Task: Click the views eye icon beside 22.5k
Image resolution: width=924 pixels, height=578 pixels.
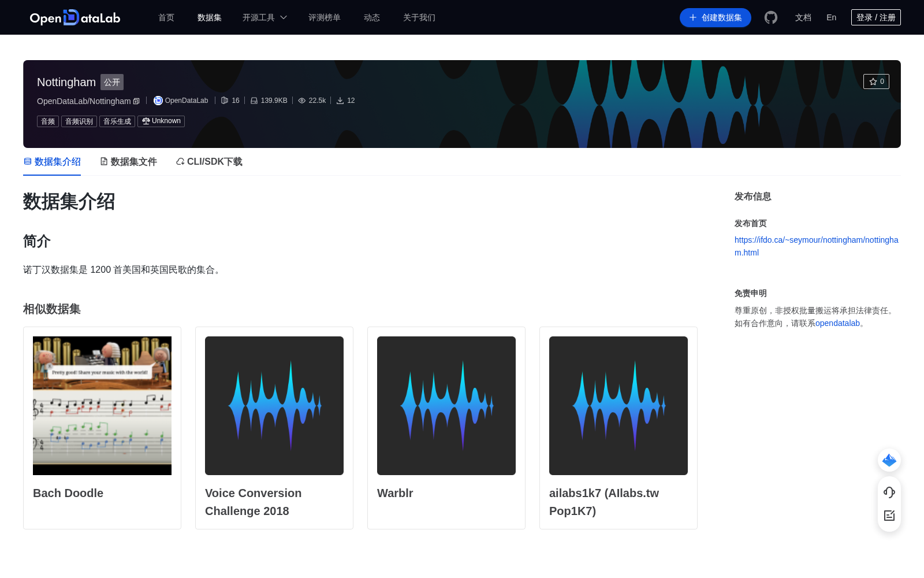Action: (302, 101)
